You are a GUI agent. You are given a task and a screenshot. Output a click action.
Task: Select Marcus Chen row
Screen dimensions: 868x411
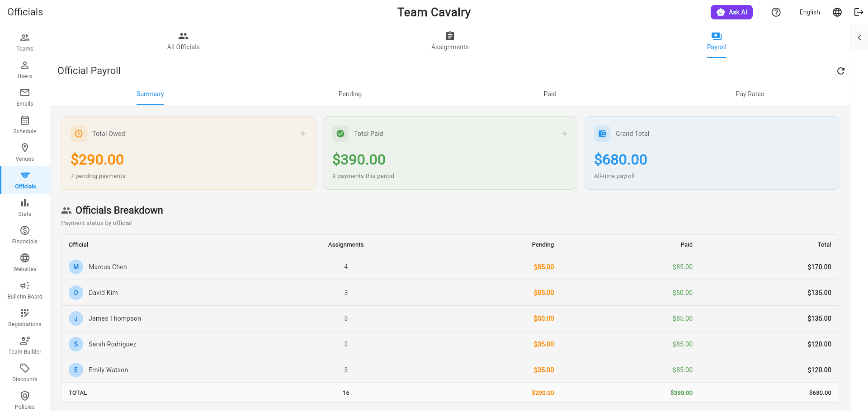coord(450,267)
